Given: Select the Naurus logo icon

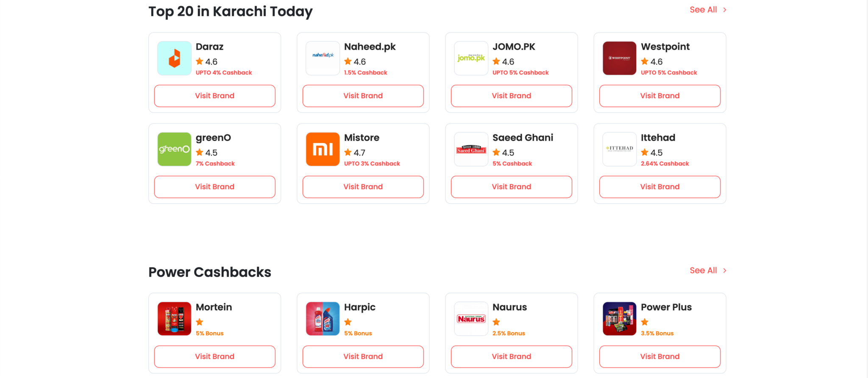Looking at the screenshot, I should 471,319.
